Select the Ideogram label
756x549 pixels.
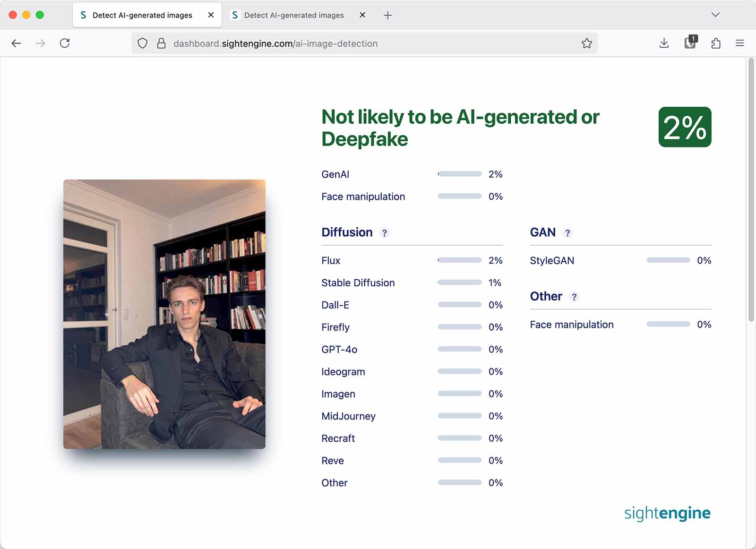click(x=343, y=372)
